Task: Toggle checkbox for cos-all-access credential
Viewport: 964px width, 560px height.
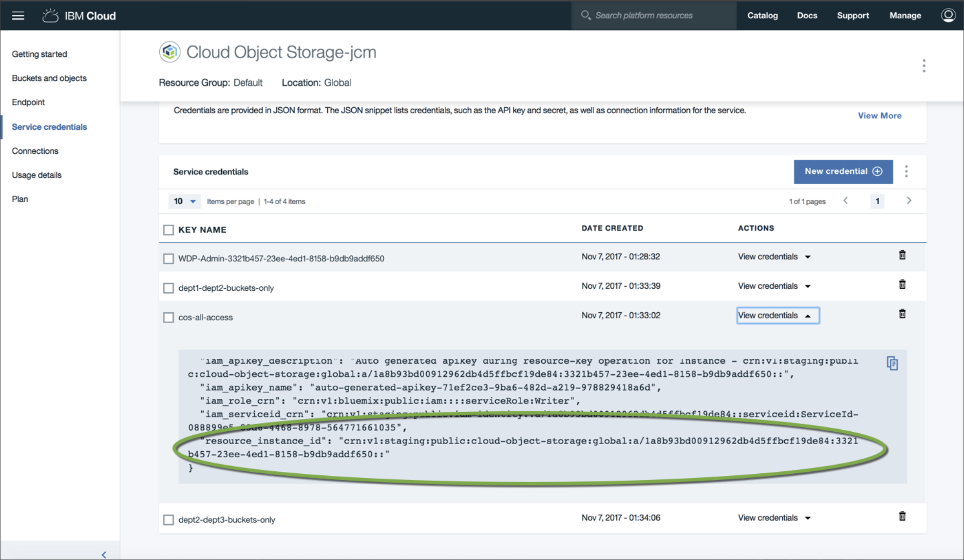Action: 169,317
